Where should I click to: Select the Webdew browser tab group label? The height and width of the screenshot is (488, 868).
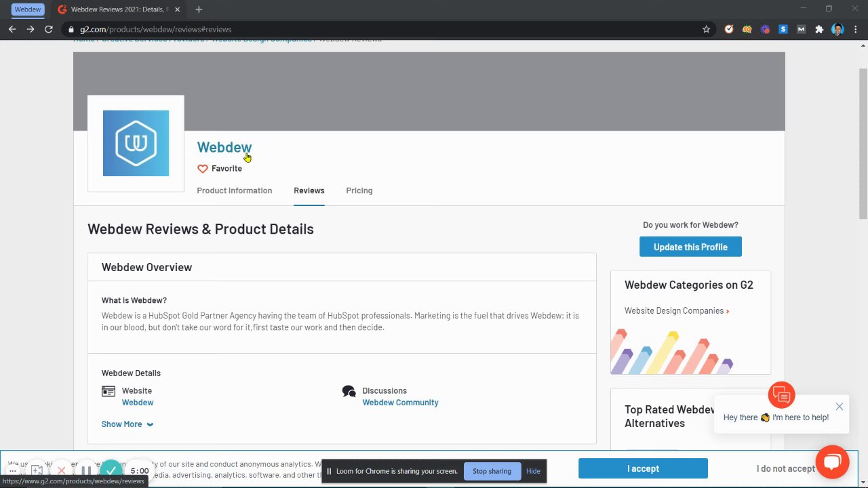coord(28,9)
